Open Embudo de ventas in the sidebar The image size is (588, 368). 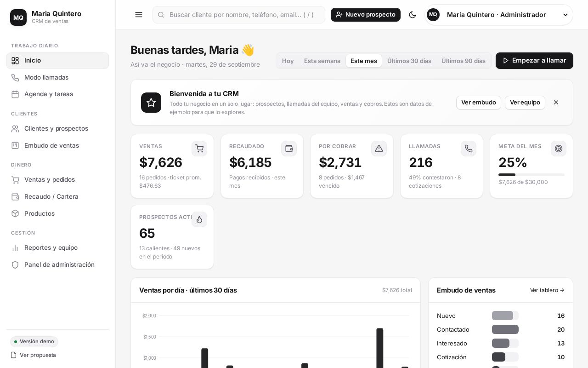tap(57, 145)
